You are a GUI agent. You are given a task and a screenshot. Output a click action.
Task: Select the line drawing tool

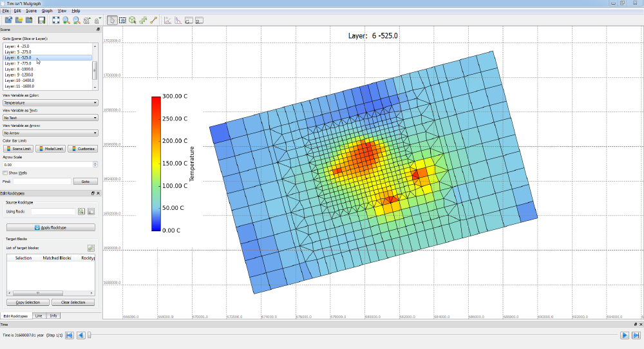tap(153, 20)
